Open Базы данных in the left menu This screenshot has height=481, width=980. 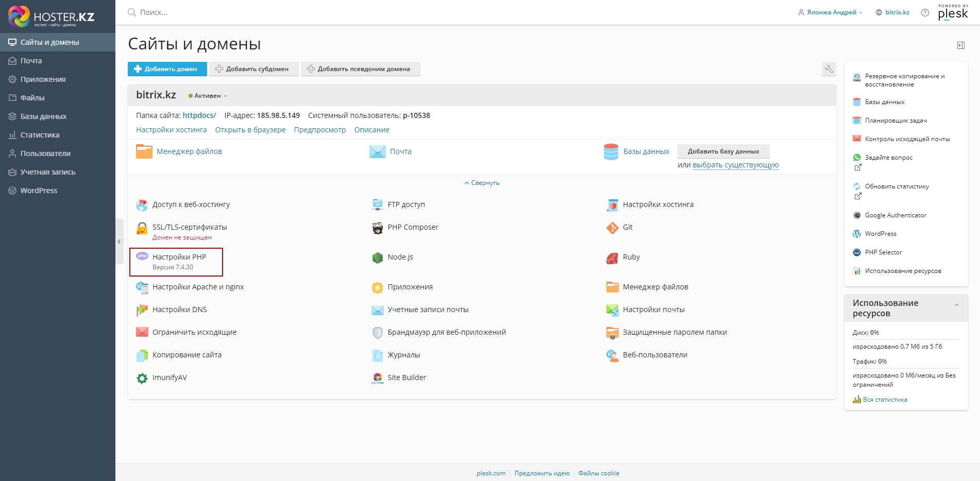58,116
